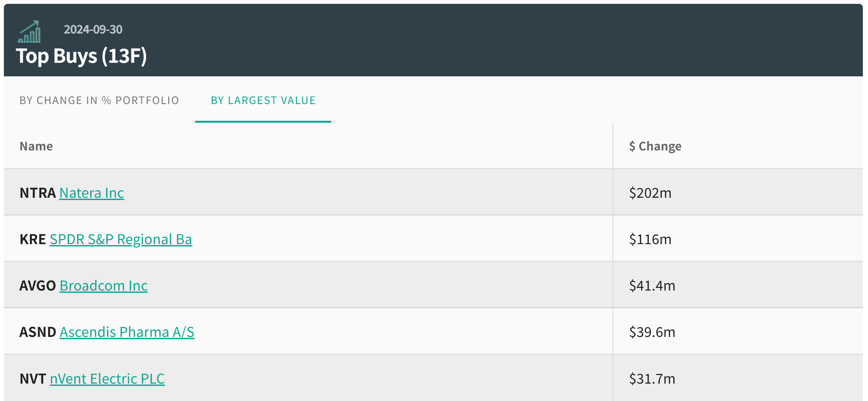Click the bar chart growth icon
868x401 pixels.
29,32
